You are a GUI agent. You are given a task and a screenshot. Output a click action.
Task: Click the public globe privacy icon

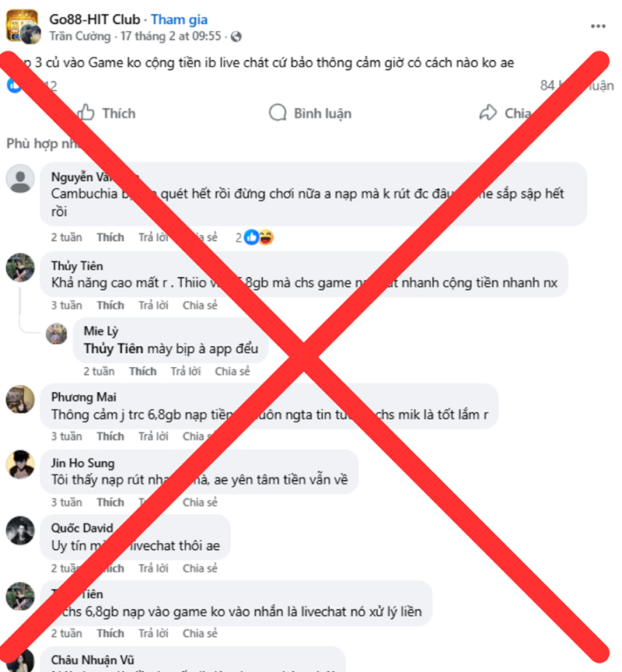tap(236, 37)
